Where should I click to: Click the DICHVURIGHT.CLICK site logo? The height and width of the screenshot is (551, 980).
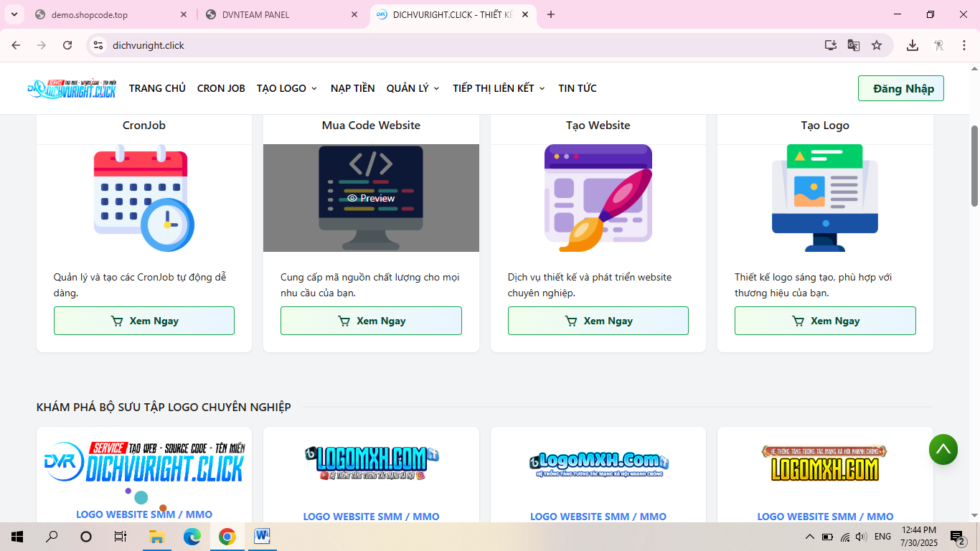72,88
